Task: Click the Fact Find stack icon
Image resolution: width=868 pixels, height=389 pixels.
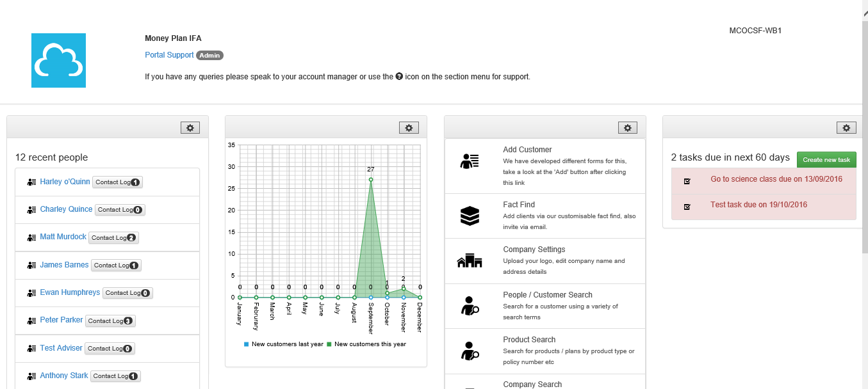Action: coord(470,216)
